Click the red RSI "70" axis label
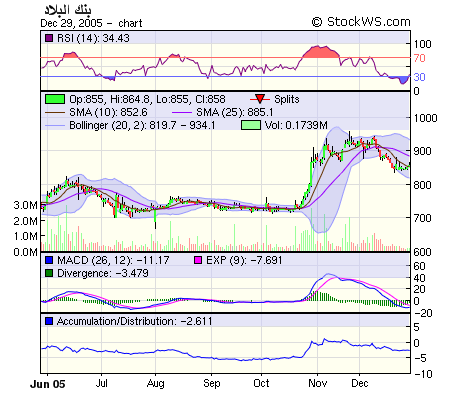This screenshot has width=450, height=409. pyautogui.click(x=419, y=58)
